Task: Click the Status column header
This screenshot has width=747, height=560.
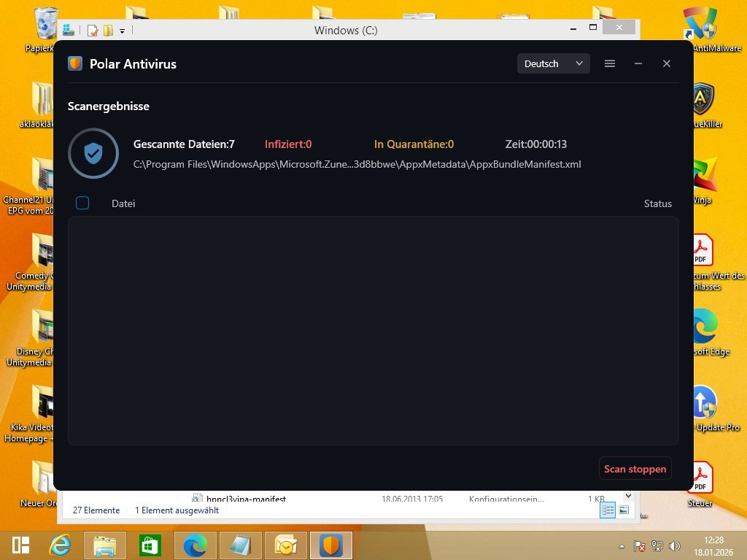Action: coord(658,203)
